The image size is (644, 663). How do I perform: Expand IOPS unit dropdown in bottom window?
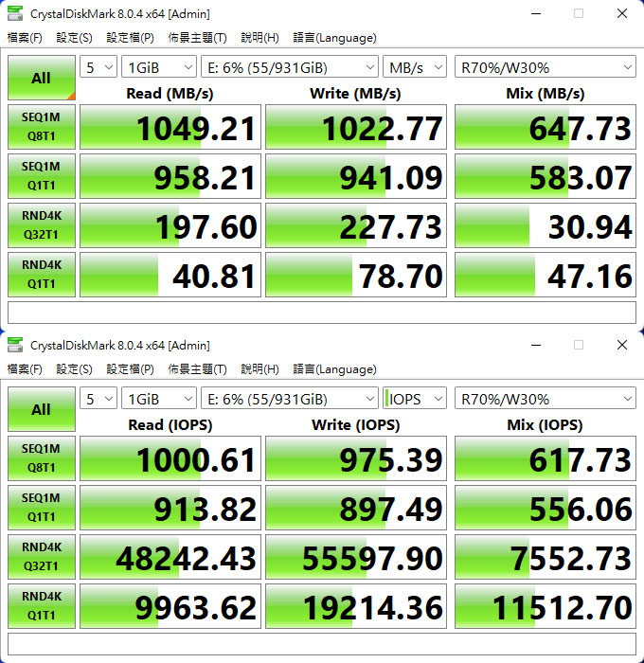tap(415, 399)
